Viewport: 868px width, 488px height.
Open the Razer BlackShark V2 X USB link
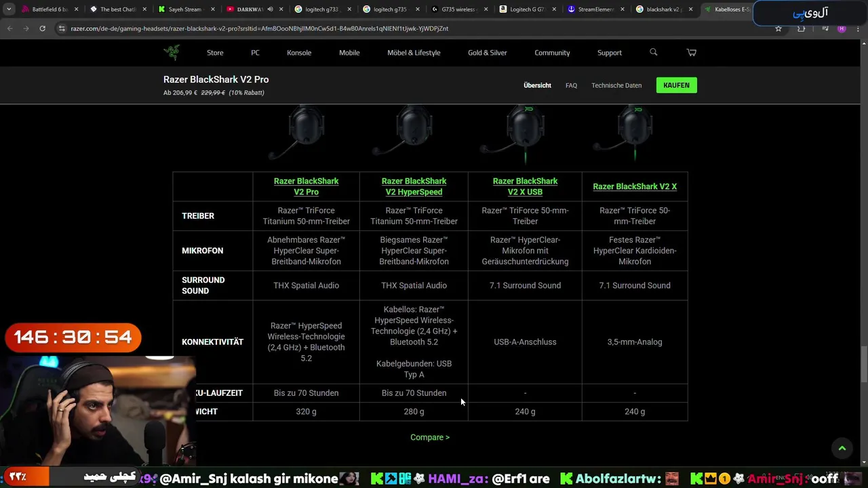[525, 186]
